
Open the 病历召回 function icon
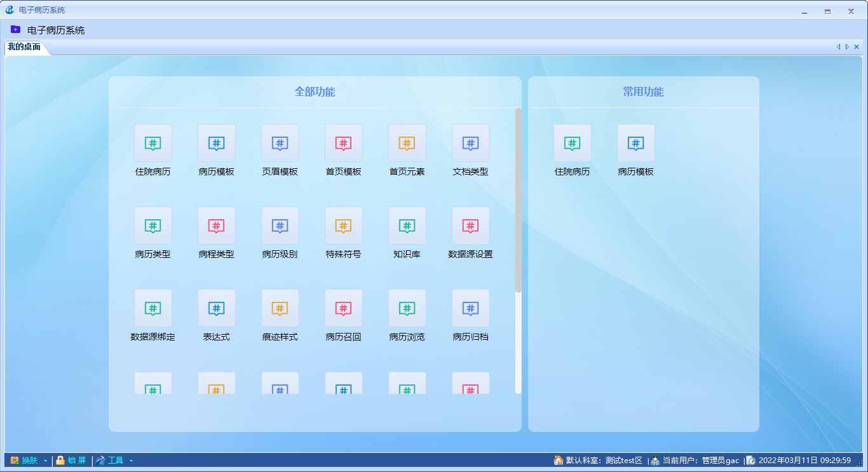point(344,309)
